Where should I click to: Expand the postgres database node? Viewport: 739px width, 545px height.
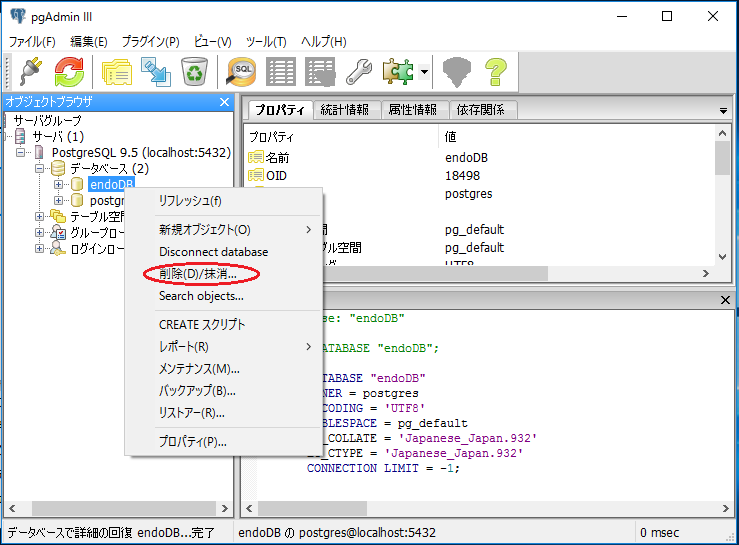pos(58,200)
